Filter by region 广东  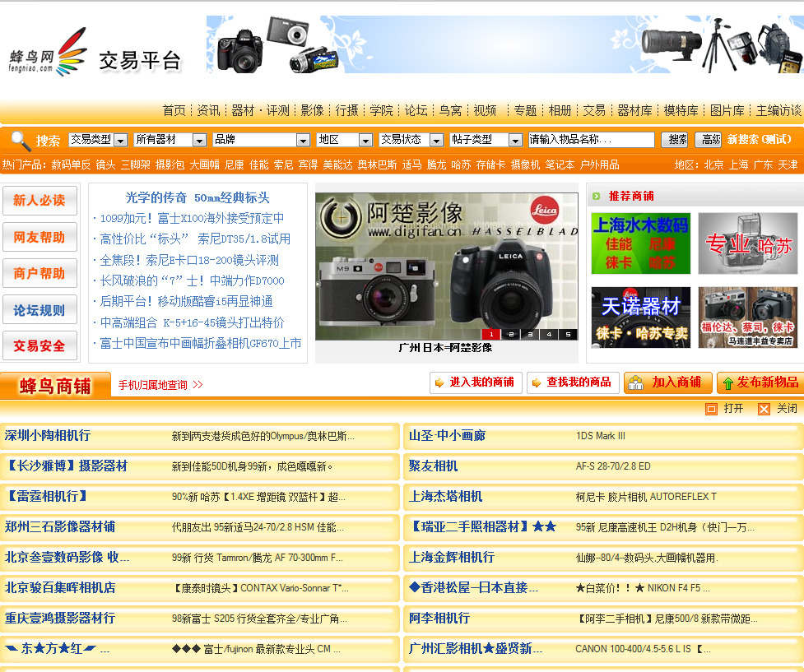(x=763, y=165)
